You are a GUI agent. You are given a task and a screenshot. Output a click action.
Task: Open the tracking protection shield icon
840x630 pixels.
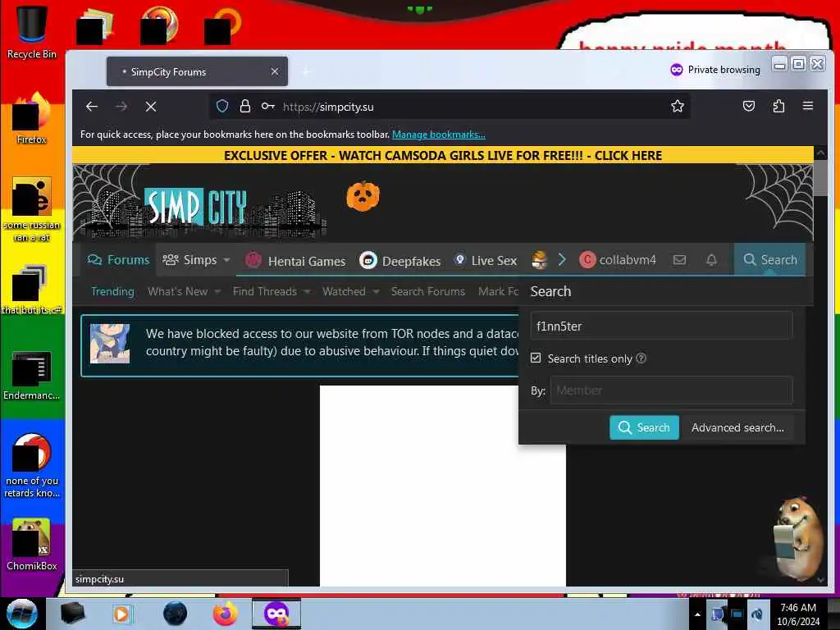pyautogui.click(x=222, y=106)
